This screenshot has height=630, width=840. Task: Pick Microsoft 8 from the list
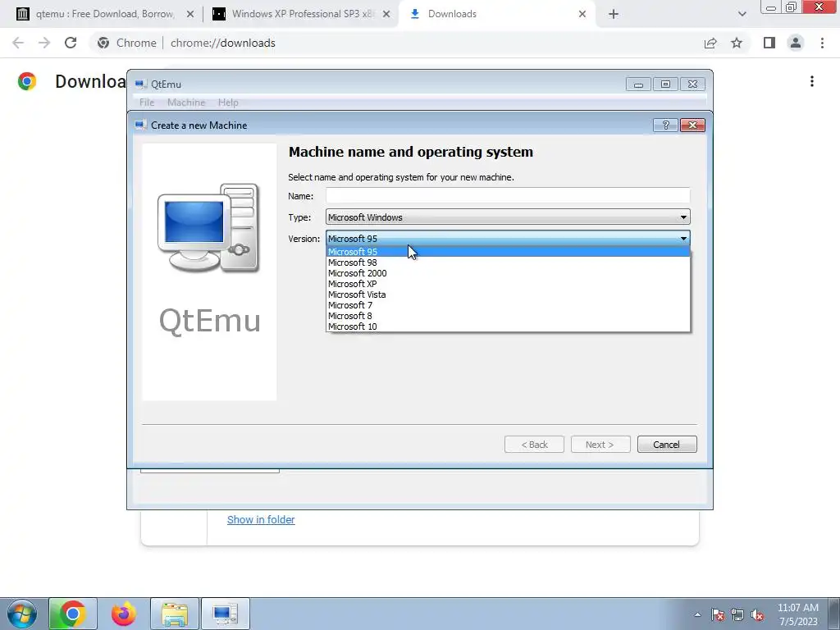coord(508,316)
